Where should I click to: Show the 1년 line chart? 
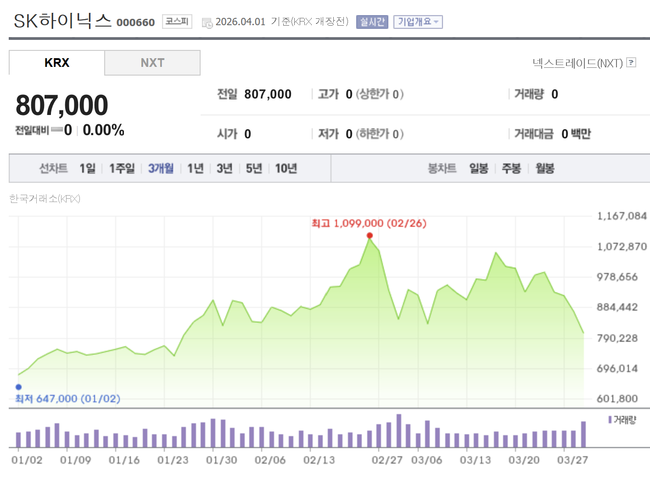[x=195, y=168]
